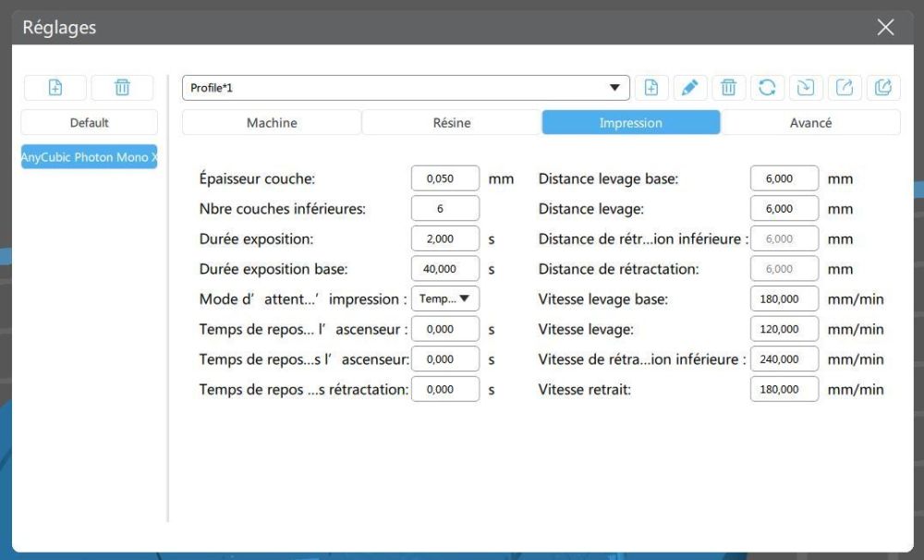
Task: Click the Épaisseur couche label
Action: point(257,178)
